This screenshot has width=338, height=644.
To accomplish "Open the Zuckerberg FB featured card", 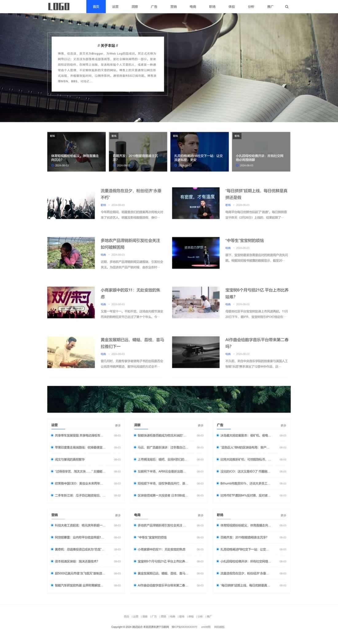I will [x=199, y=152].
